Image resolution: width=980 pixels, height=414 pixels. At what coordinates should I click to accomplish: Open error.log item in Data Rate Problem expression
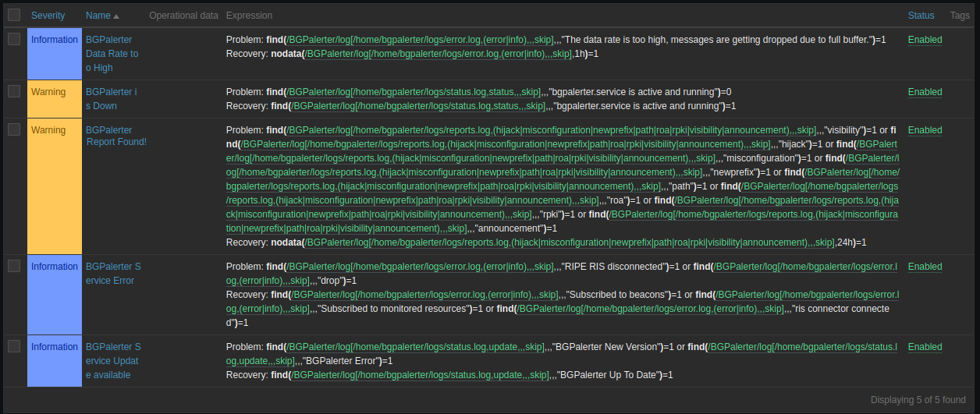click(421, 40)
